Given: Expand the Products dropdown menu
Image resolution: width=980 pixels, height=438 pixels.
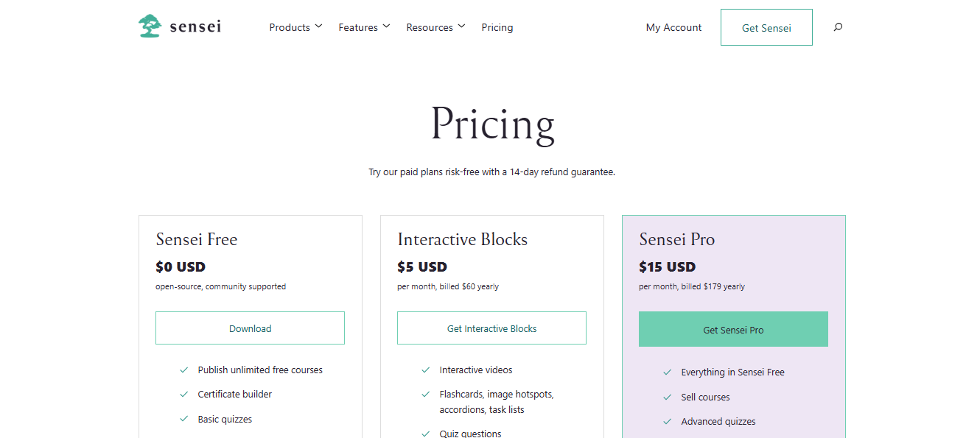Looking at the screenshot, I should pyautogui.click(x=295, y=27).
